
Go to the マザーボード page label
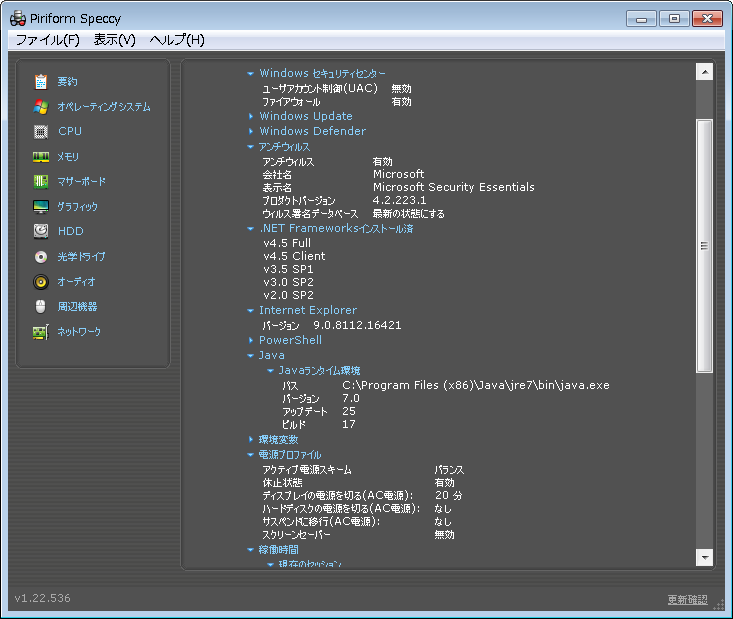[81, 181]
